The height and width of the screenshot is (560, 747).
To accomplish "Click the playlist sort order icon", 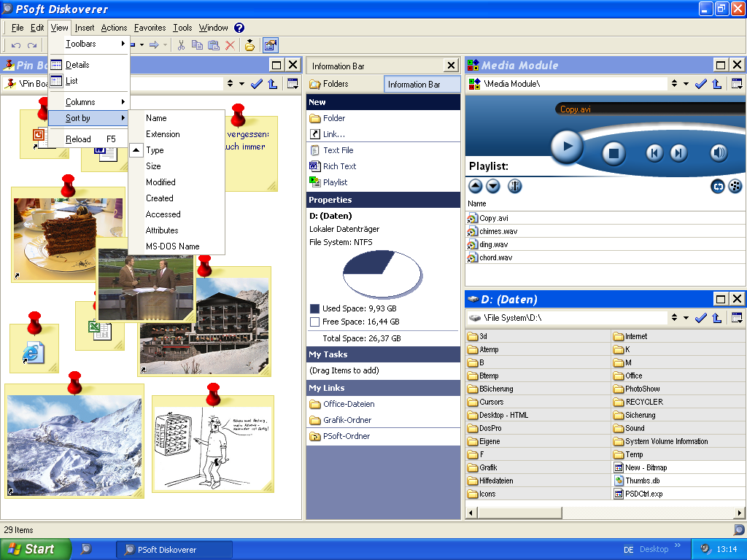I will (515, 187).
